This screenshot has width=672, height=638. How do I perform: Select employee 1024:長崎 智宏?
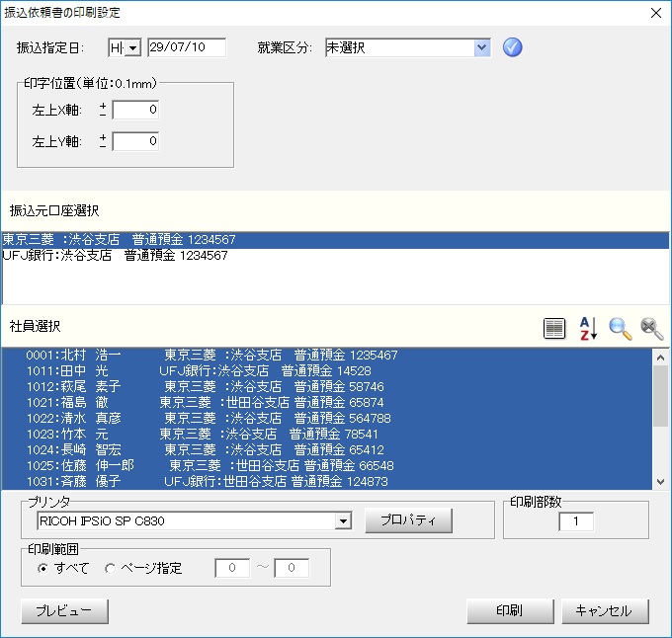(326, 450)
